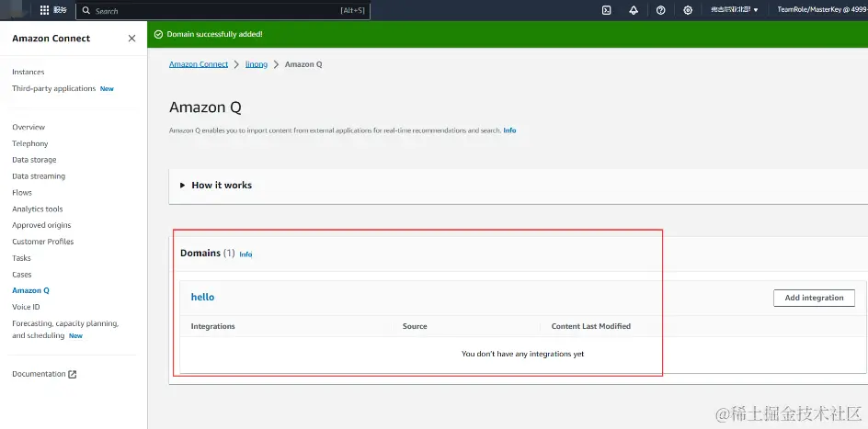
Task: Focus the top Search input field
Action: click(223, 10)
